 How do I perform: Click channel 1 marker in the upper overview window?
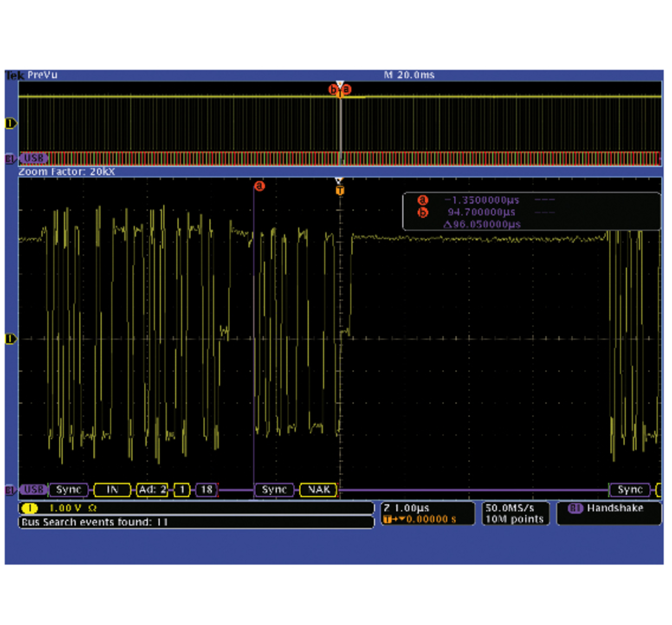pos(10,123)
